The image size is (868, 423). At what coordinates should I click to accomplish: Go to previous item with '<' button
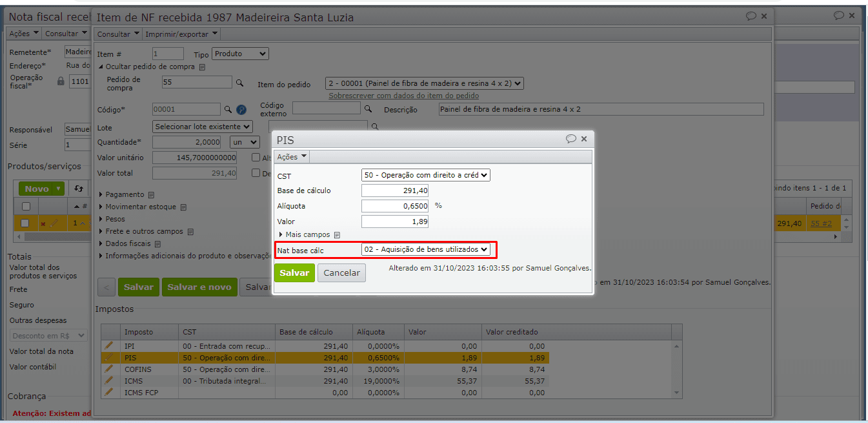tap(106, 287)
